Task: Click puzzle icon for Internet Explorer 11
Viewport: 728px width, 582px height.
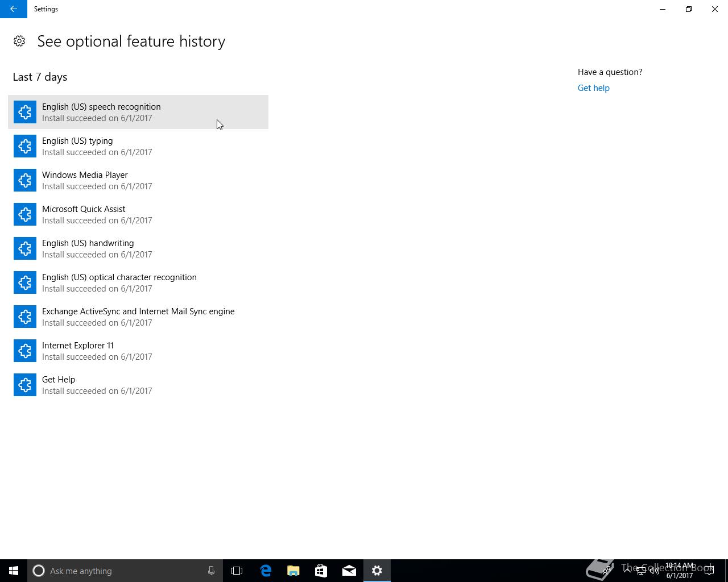Action: [25, 351]
